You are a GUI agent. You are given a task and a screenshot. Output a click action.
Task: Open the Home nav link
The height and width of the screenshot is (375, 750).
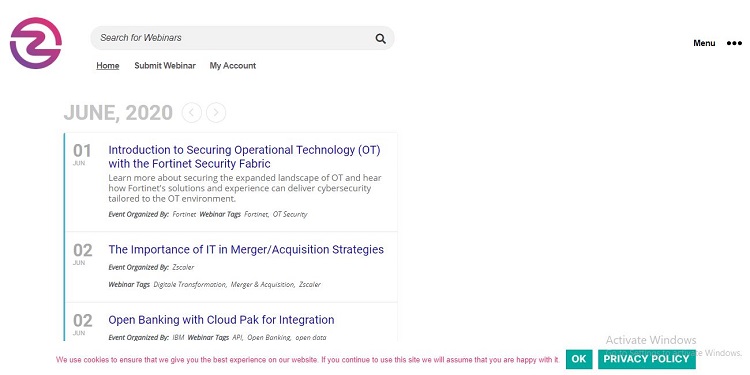pos(108,66)
